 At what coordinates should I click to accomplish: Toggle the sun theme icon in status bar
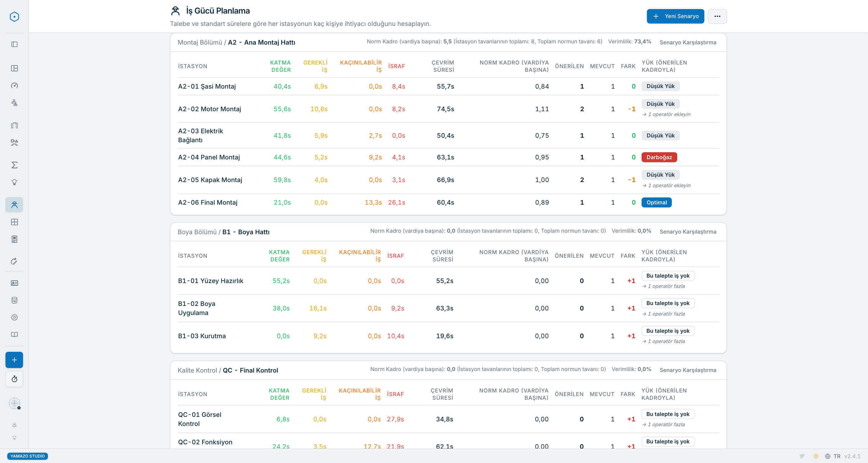tap(816, 456)
